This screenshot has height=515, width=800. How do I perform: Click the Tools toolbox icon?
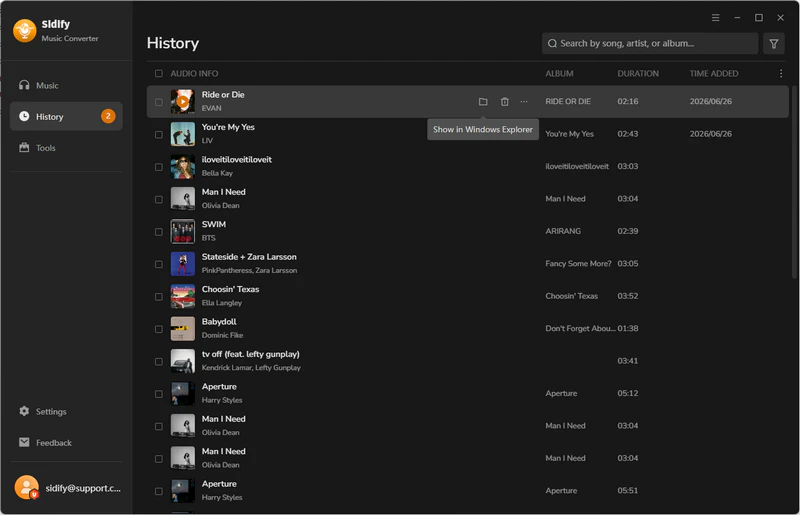pos(24,148)
